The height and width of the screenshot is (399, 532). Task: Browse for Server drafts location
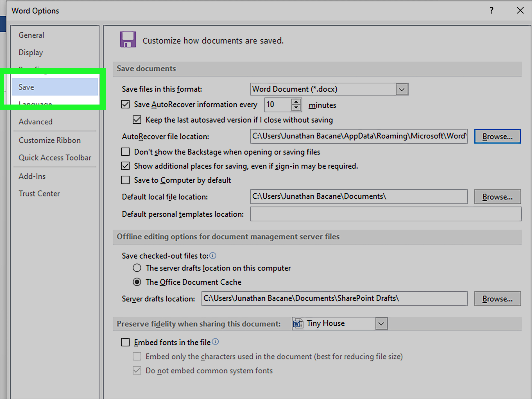(497, 299)
